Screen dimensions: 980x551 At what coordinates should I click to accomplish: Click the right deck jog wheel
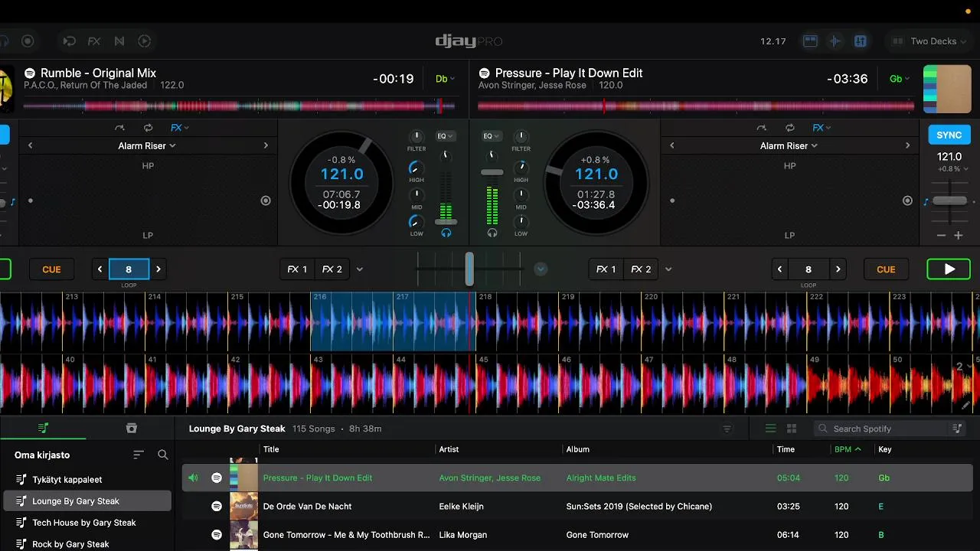click(596, 184)
